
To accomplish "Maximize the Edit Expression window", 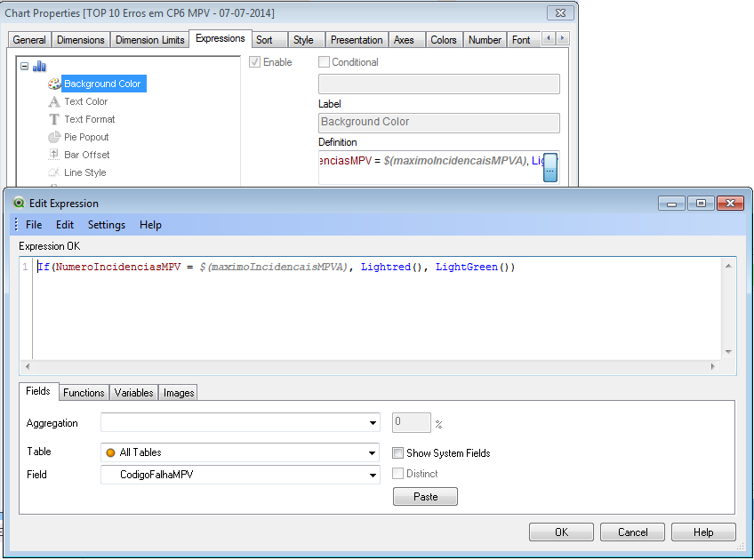I will [x=701, y=204].
